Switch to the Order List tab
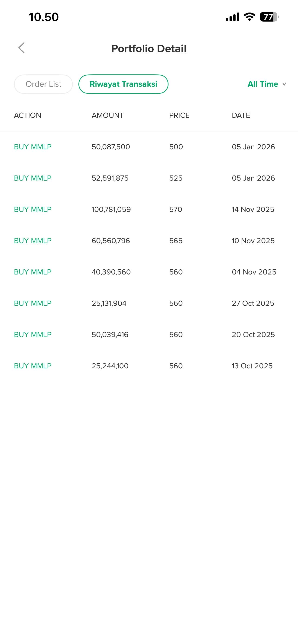The width and height of the screenshot is (298, 644). coord(43,84)
